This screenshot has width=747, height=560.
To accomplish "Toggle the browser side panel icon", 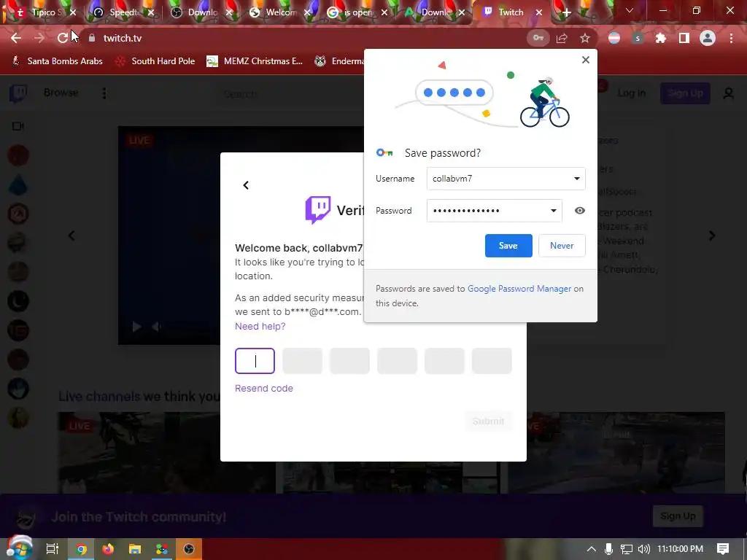I will coord(684,38).
